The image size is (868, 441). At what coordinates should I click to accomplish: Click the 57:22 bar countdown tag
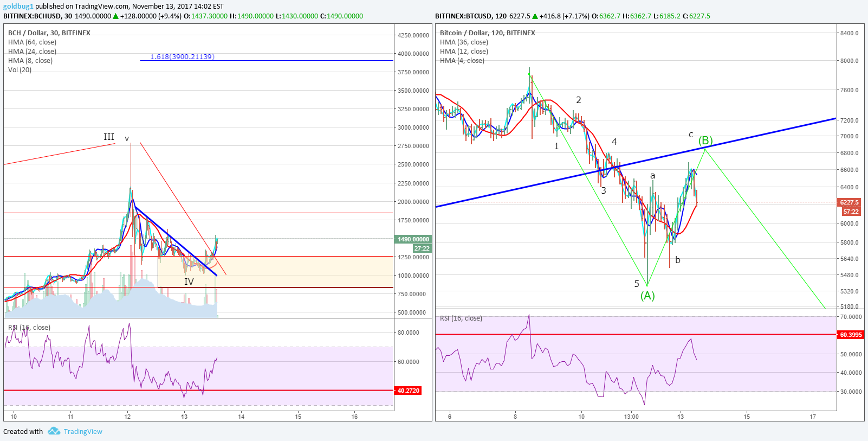point(851,212)
